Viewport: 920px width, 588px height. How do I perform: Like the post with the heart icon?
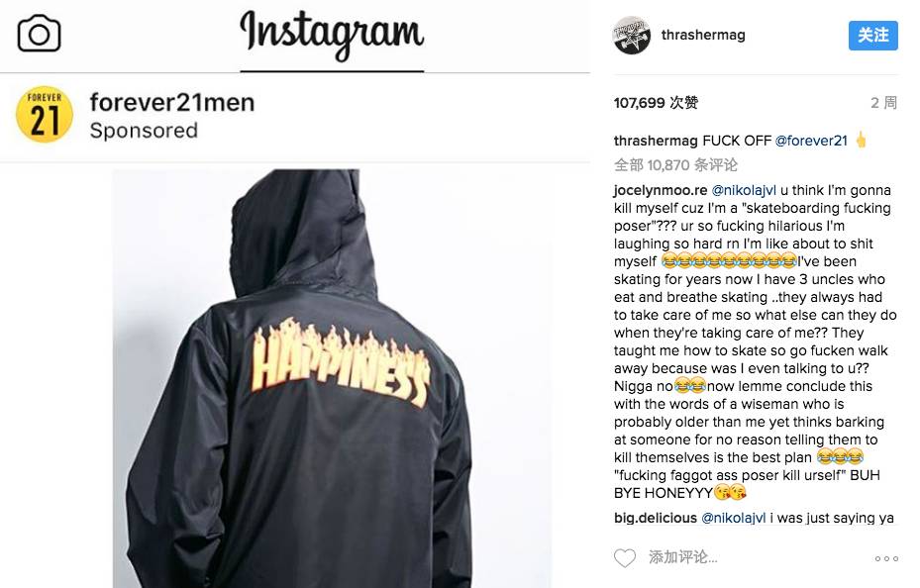[625, 557]
